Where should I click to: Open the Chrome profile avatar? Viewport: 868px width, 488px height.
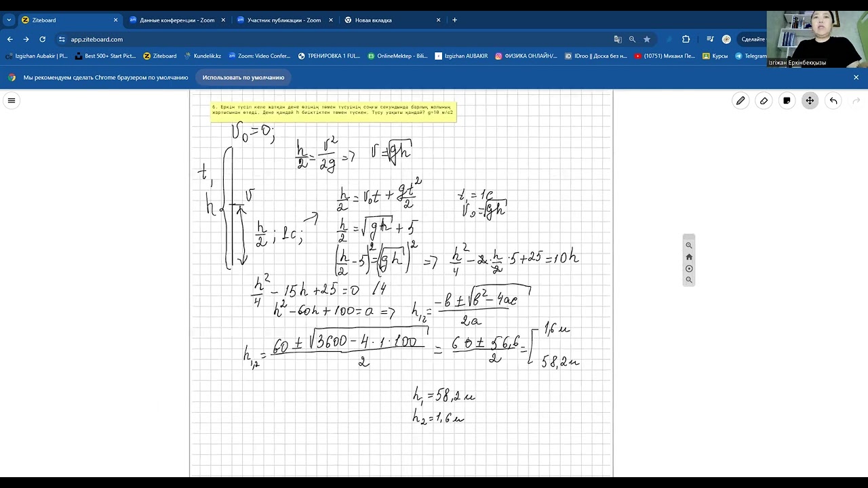point(726,39)
